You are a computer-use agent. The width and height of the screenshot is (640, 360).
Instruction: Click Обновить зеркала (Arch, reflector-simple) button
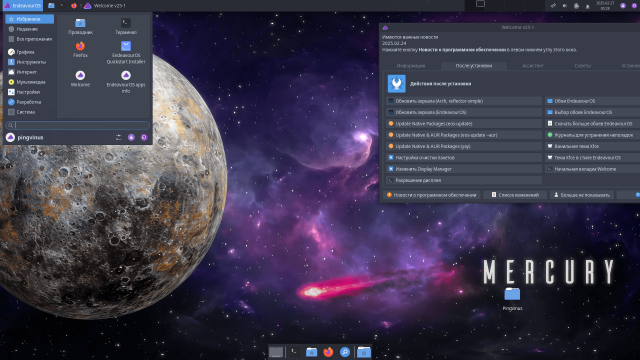pos(464,101)
